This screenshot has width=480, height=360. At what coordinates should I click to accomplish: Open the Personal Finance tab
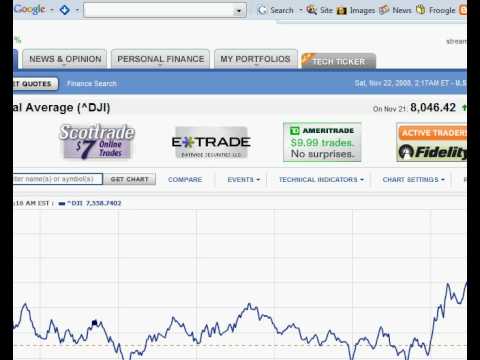[x=161, y=59]
